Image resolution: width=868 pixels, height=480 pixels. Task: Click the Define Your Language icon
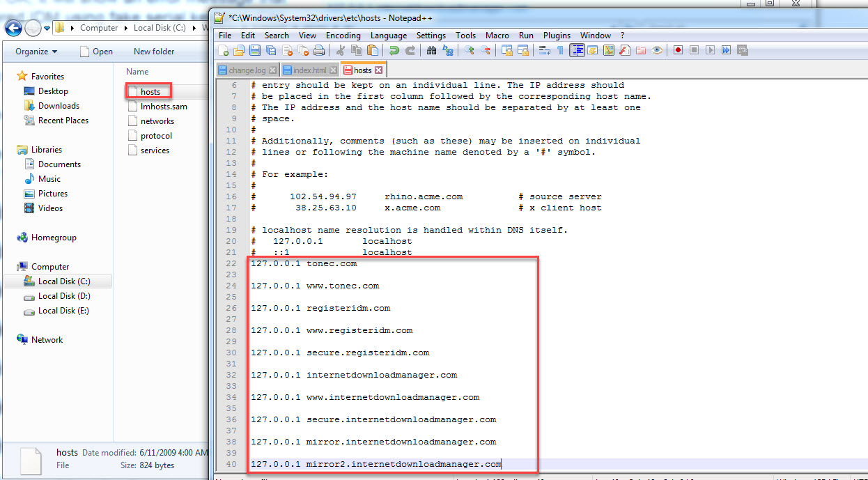click(x=593, y=50)
